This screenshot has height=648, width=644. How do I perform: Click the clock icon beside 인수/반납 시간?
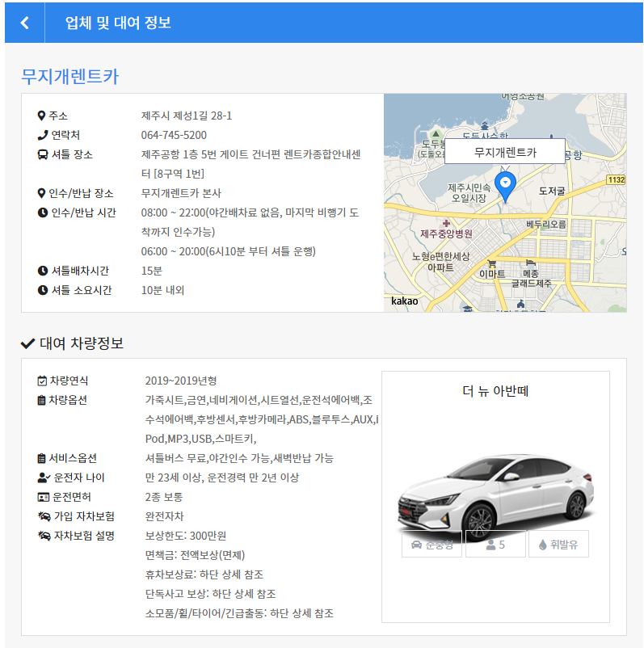point(43,212)
